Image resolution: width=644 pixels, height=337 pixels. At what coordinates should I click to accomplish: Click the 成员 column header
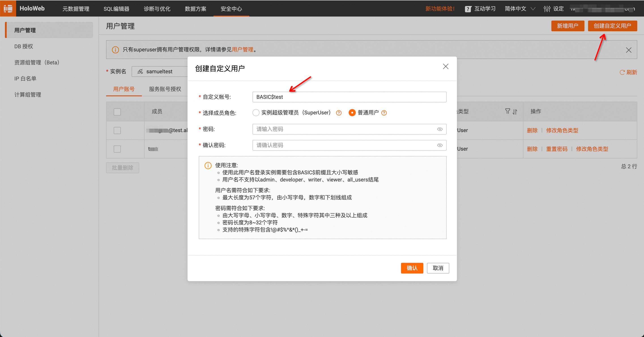pyautogui.click(x=157, y=111)
